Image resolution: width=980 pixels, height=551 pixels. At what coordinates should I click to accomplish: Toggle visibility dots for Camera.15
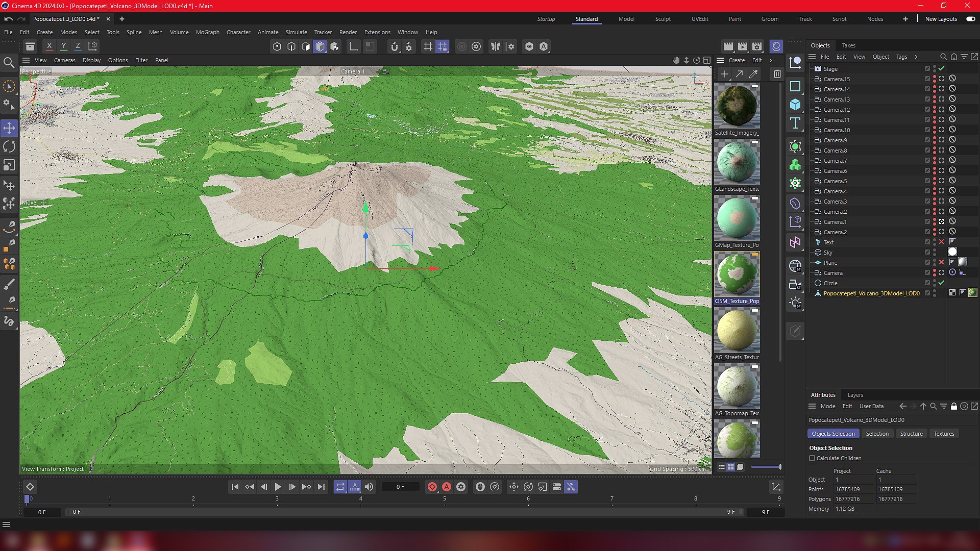pyautogui.click(x=935, y=79)
